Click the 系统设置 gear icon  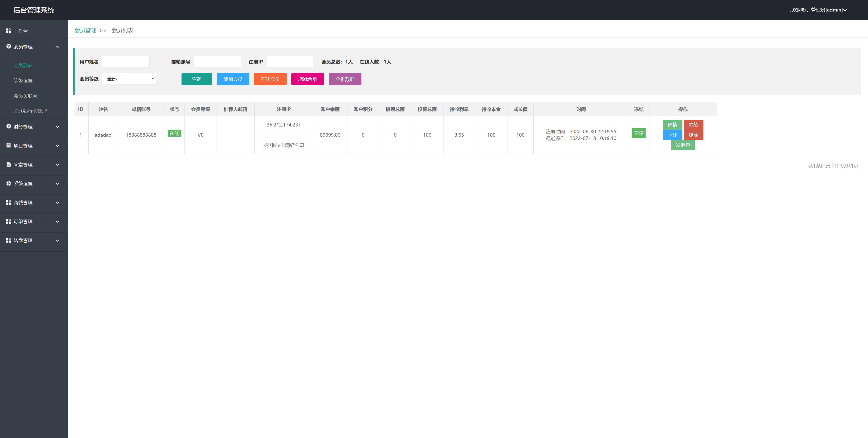point(8,183)
